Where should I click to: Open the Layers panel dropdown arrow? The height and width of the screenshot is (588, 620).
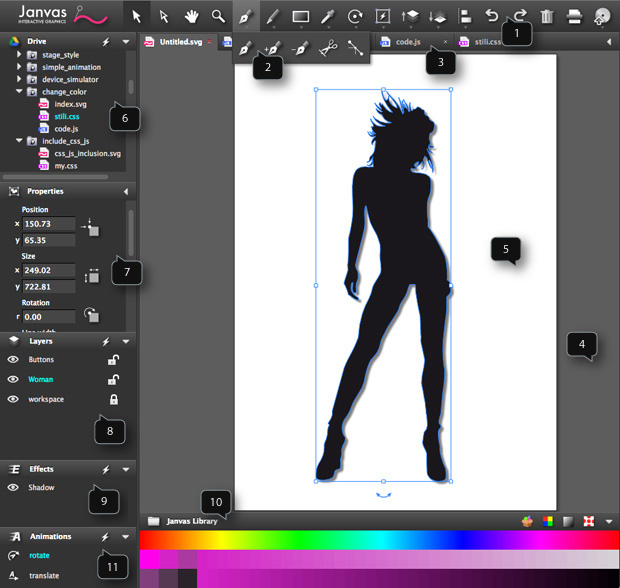coord(125,341)
